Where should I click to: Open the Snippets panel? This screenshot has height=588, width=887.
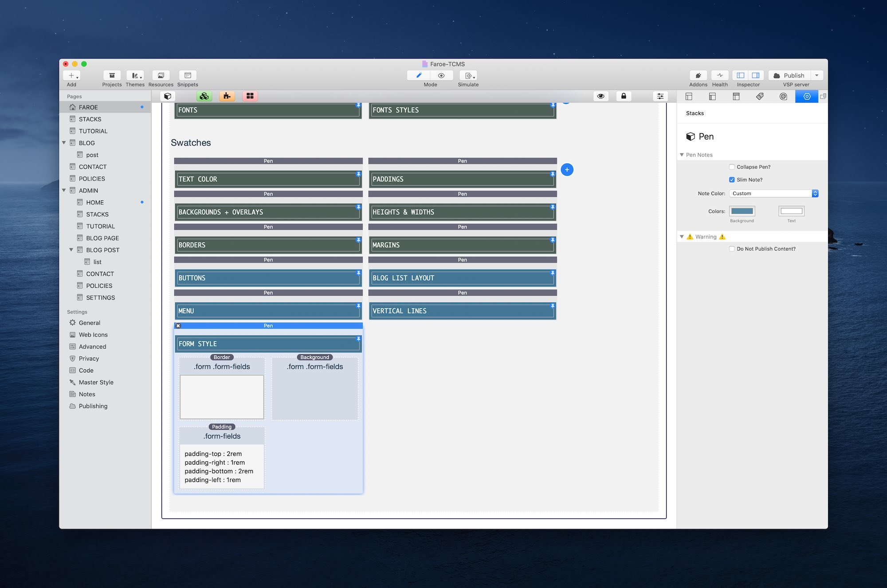188,75
